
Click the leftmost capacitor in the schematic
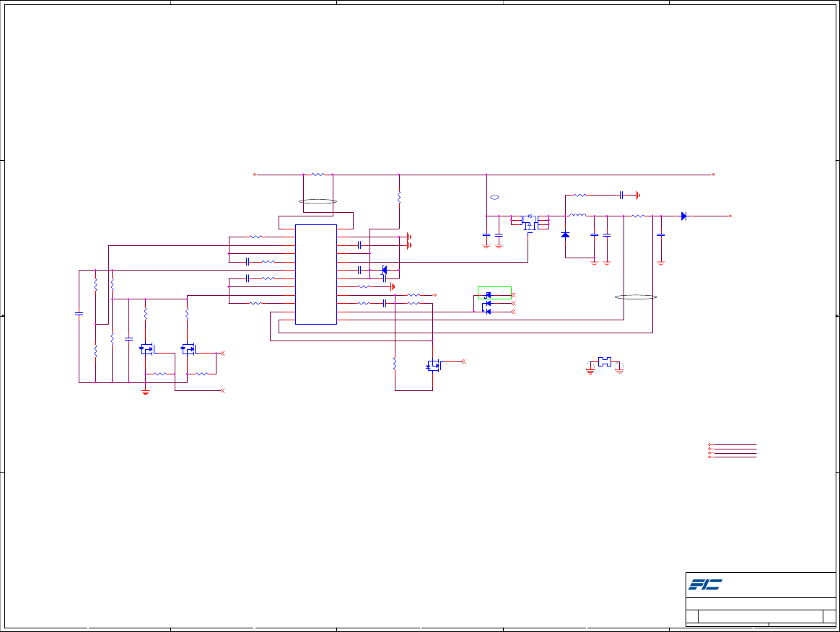coord(79,314)
